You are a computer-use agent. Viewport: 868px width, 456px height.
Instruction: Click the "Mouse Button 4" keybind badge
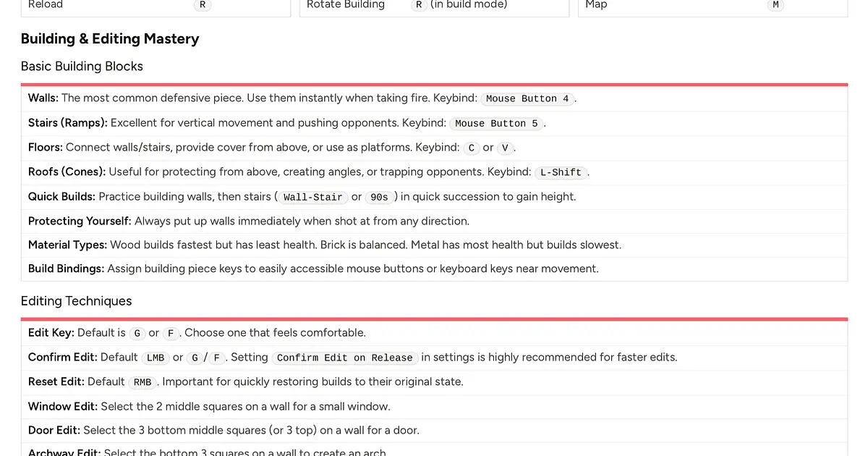pyautogui.click(x=527, y=98)
